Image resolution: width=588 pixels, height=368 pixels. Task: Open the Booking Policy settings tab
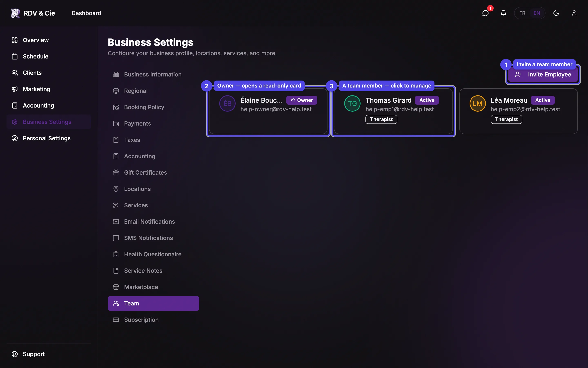pos(153,107)
